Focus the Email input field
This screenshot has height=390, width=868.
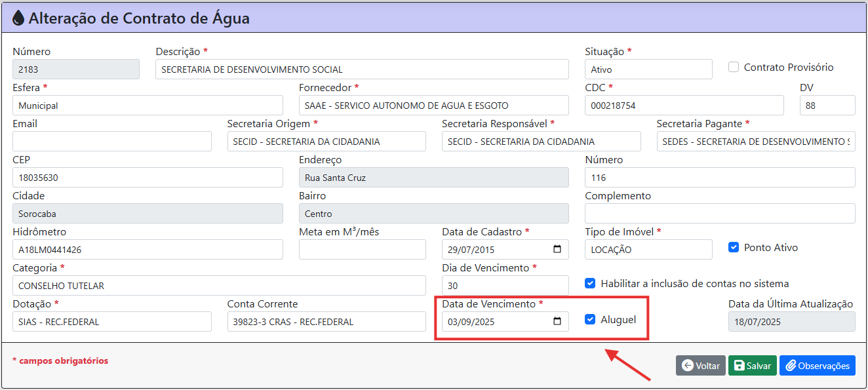pyautogui.click(x=111, y=142)
